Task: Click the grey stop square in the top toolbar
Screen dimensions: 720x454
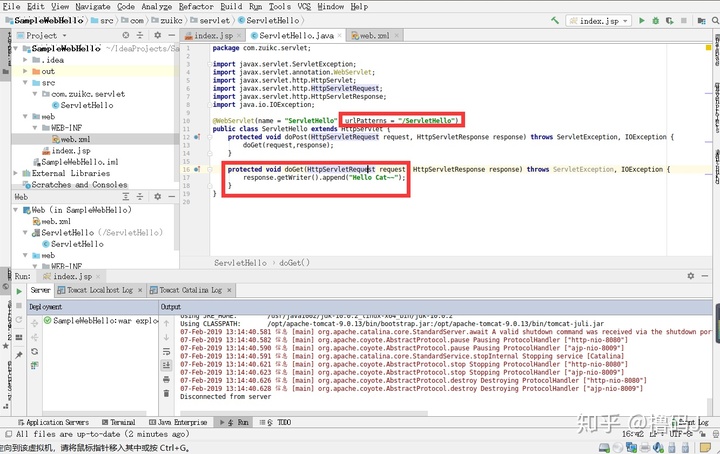Action: click(684, 21)
